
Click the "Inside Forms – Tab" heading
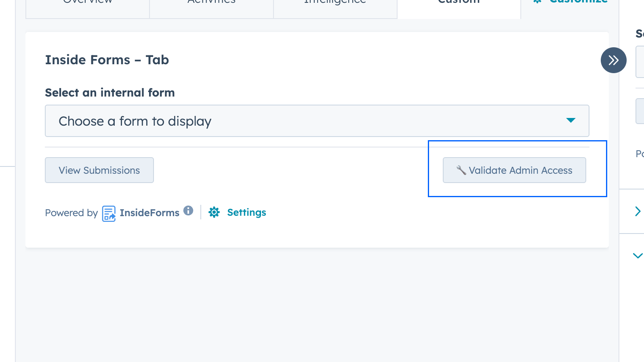(107, 60)
